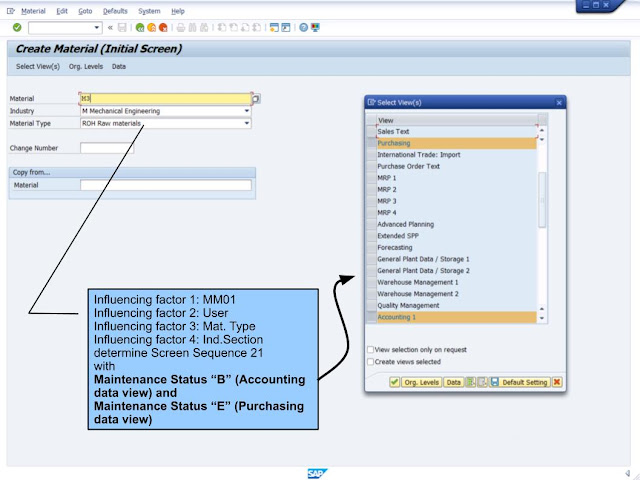This screenshot has height=480, width=640.
Task: Select the Purchase Order Text view row
Action: pyautogui.click(x=456, y=166)
